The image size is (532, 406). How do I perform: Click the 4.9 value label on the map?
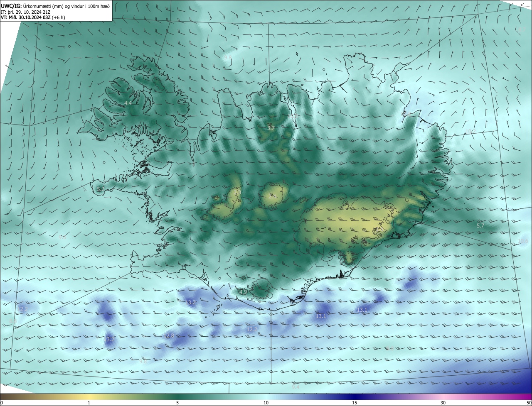243,292
